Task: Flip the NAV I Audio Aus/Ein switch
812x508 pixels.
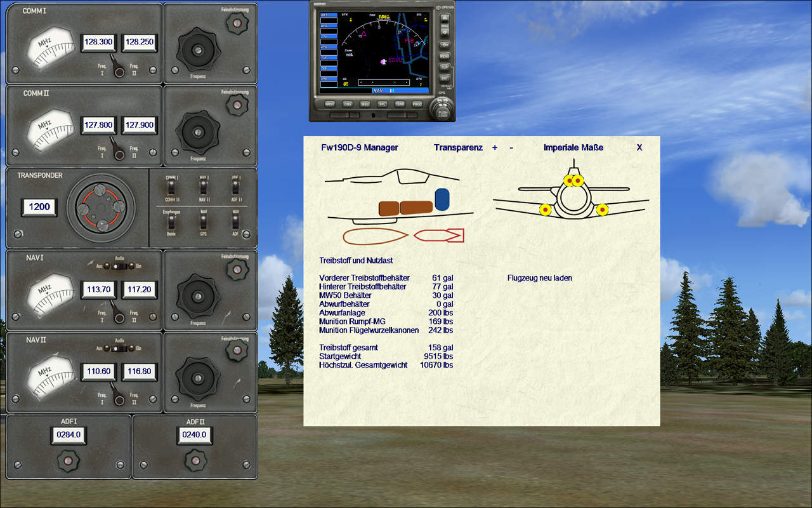Action: point(119,266)
